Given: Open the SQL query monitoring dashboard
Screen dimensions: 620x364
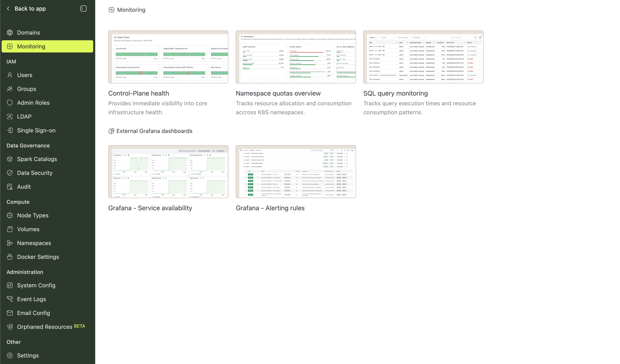Looking at the screenshot, I should pos(423,57).
